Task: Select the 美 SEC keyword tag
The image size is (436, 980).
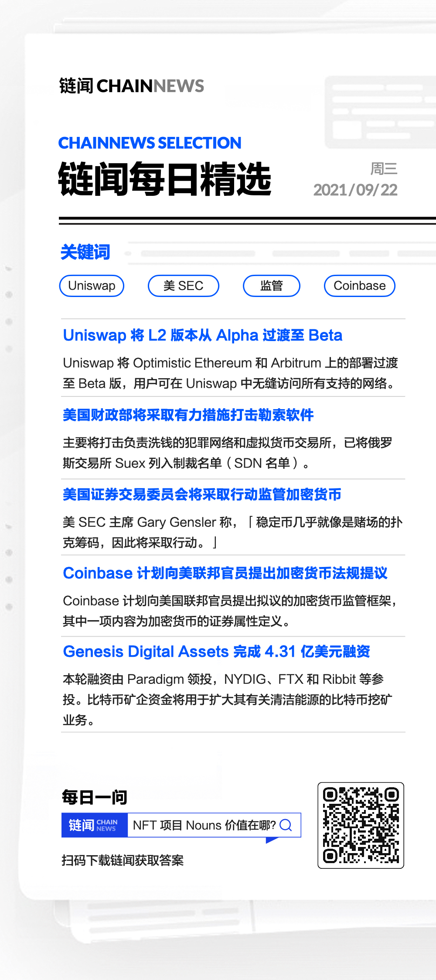Action: click(184, 286)
